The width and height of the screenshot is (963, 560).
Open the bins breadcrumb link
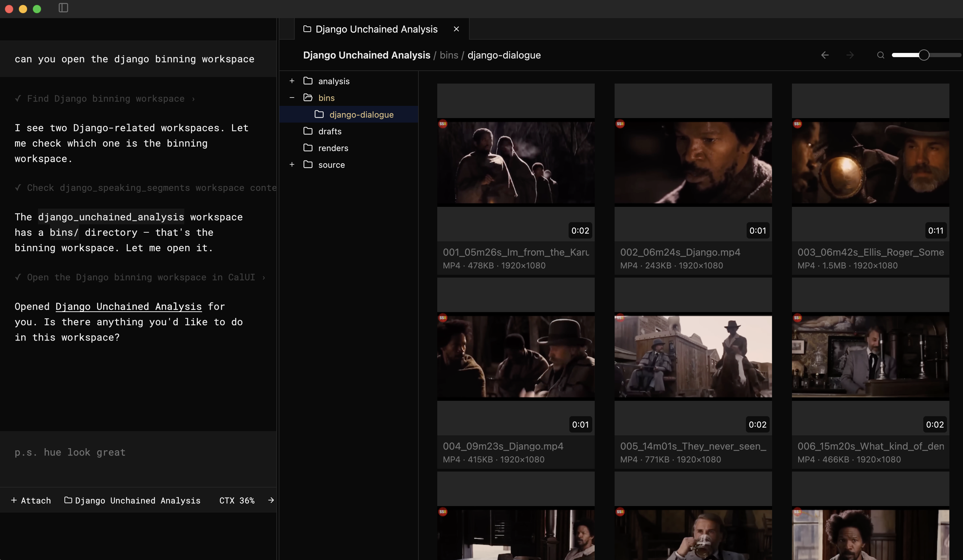449,55
